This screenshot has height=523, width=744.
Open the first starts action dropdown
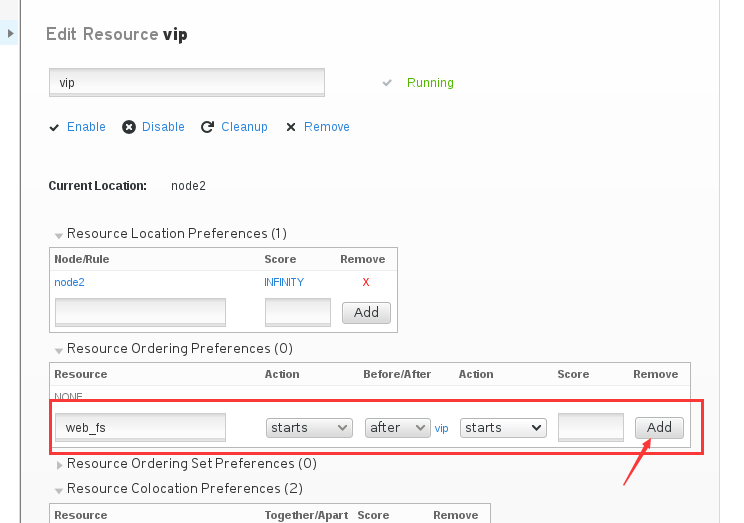pos(309,428)
